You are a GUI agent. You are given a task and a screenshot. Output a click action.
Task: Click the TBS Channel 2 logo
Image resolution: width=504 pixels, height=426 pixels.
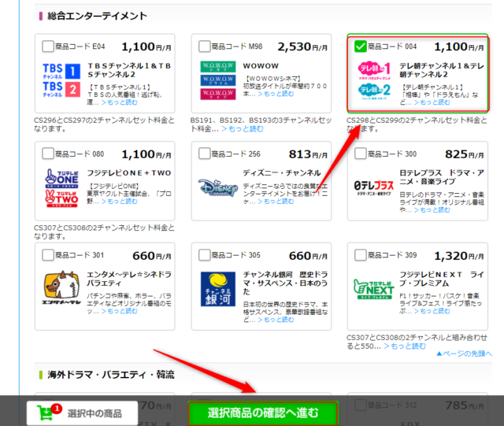point(61,89)
